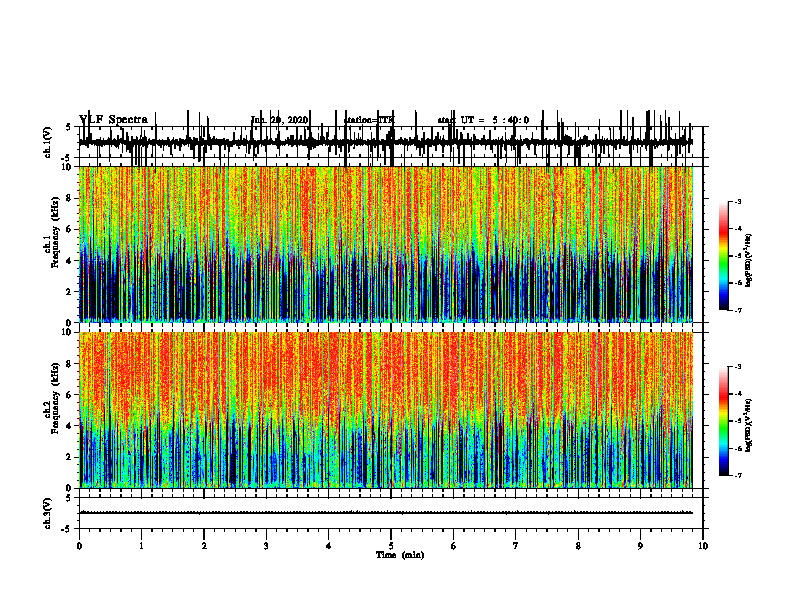Click the 'ch.3(V)' waveform axis label

pos(47,513)
